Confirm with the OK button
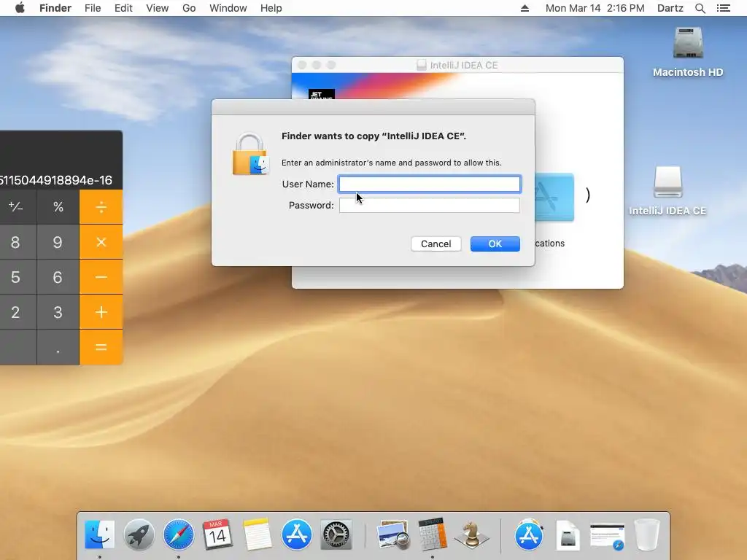 [x=495, y=244]
